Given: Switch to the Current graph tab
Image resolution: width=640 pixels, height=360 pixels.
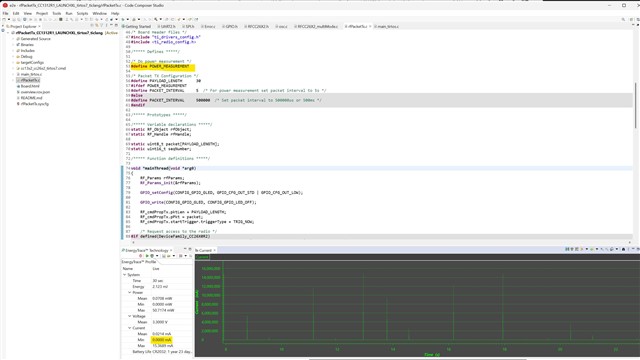Looking at the screenshot, I should pos(204,250).
